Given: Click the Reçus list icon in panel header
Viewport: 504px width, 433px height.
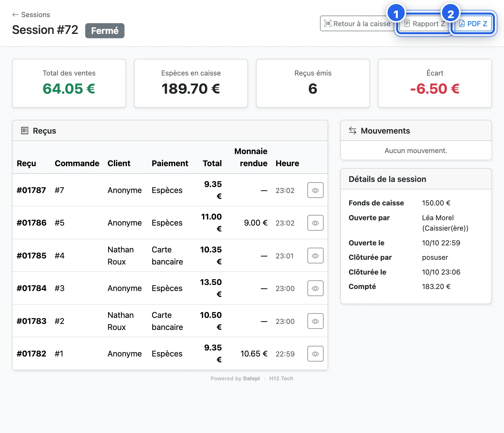Looking at the screenshot, I should 25,131.
